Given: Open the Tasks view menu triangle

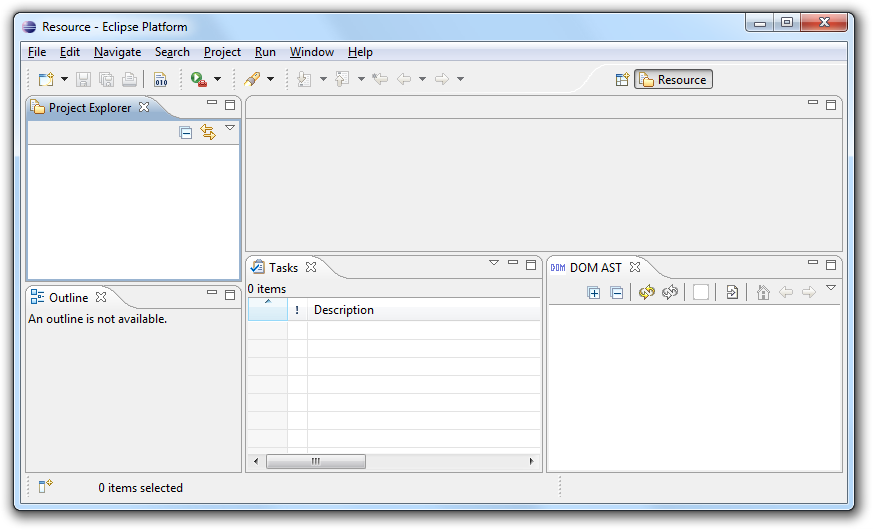Looking at the screenshot, I should [x=493, y=263].
